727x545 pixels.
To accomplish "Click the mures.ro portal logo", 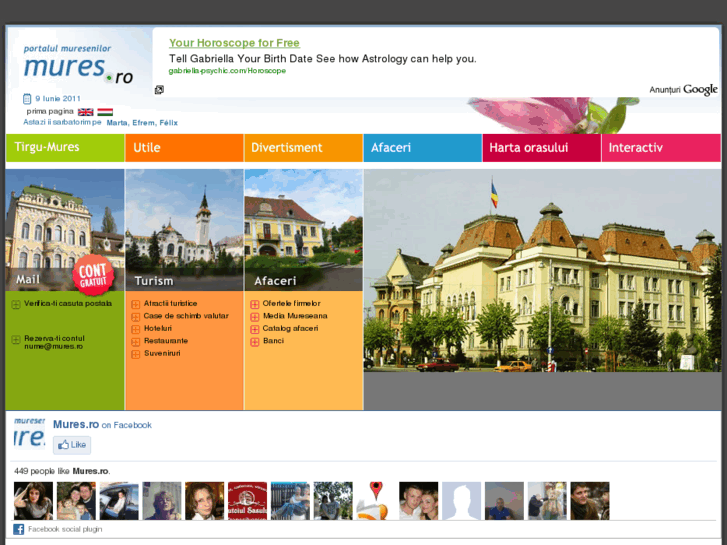I will 78,64.
